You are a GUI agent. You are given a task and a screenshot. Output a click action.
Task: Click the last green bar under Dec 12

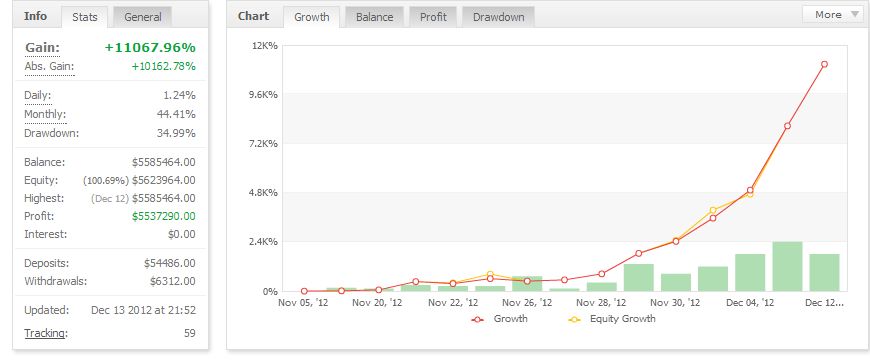(x=825, y=272)
